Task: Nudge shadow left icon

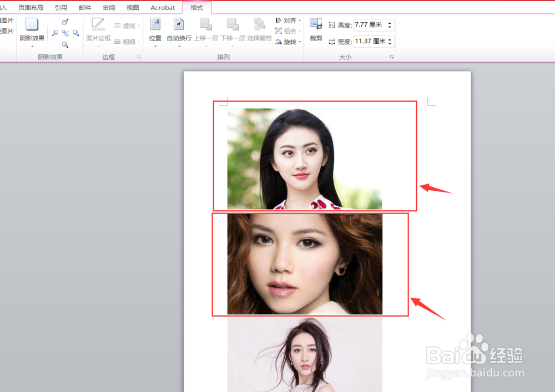Action: pyautogui.click(x=55, y=33)
